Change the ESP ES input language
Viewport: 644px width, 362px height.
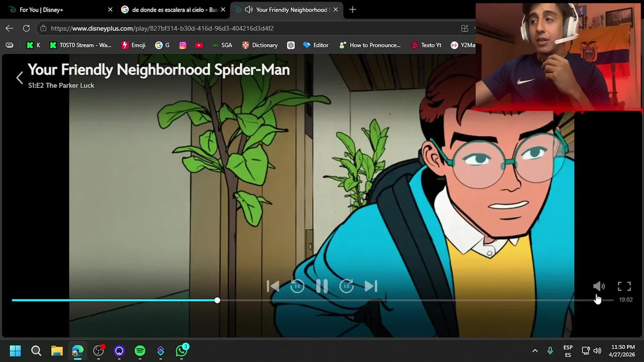pyautogui.click(x=568, y=351)
